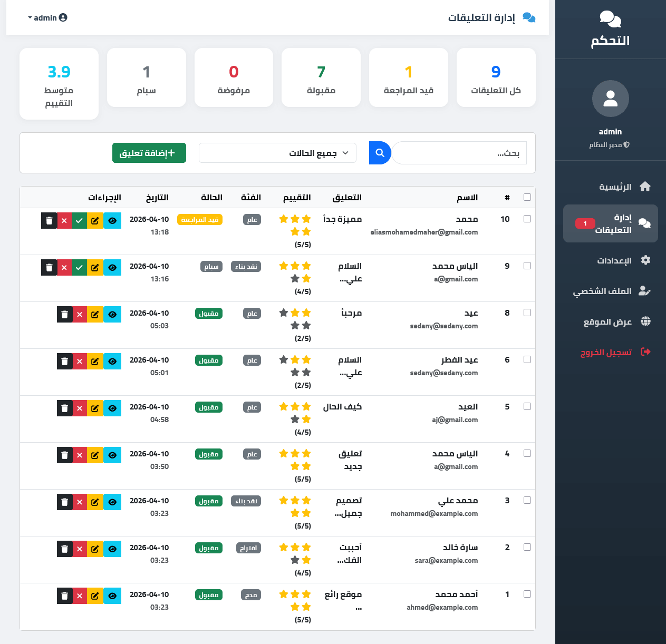Viewport: 666px width, 644px height.
Task: Reject comment 3 with the red X icon
Action: tap(80, 502)
